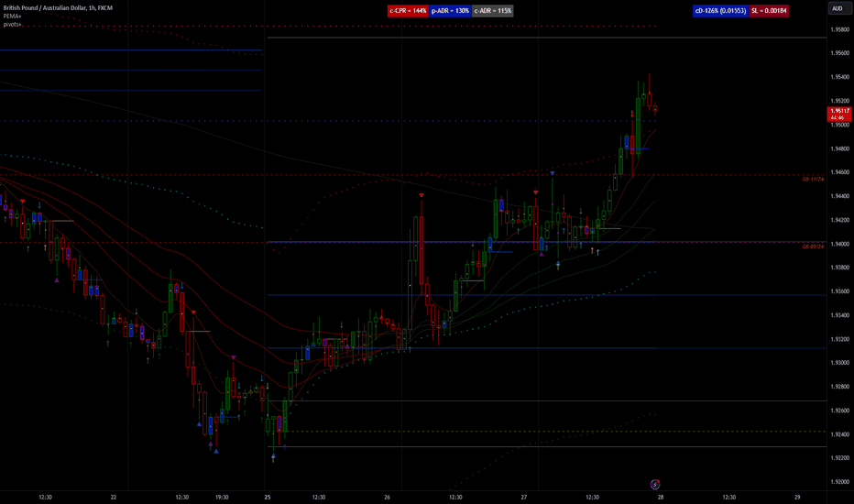The width and height of the screenshot is (854, 504).
Task: Click the date label 26 on the time axis
Action: pos(388,497)
